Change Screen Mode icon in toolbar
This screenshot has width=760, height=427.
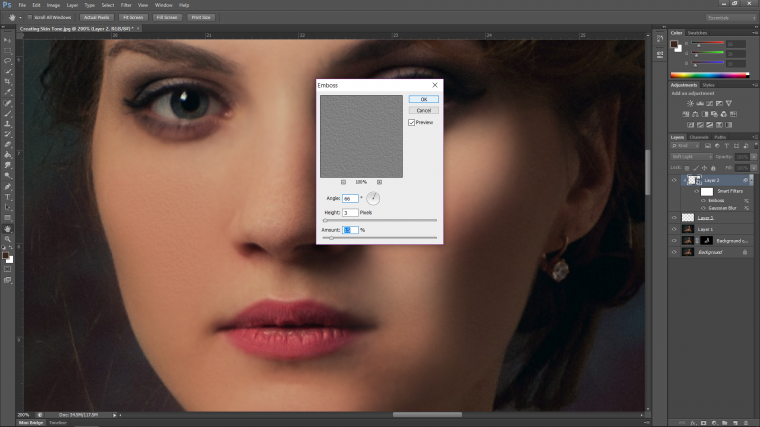[x=7, y=280]
